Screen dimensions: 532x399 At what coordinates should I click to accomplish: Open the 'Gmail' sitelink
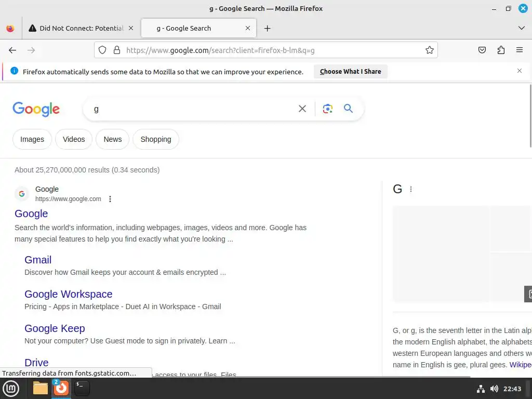[x=38, y=260]
